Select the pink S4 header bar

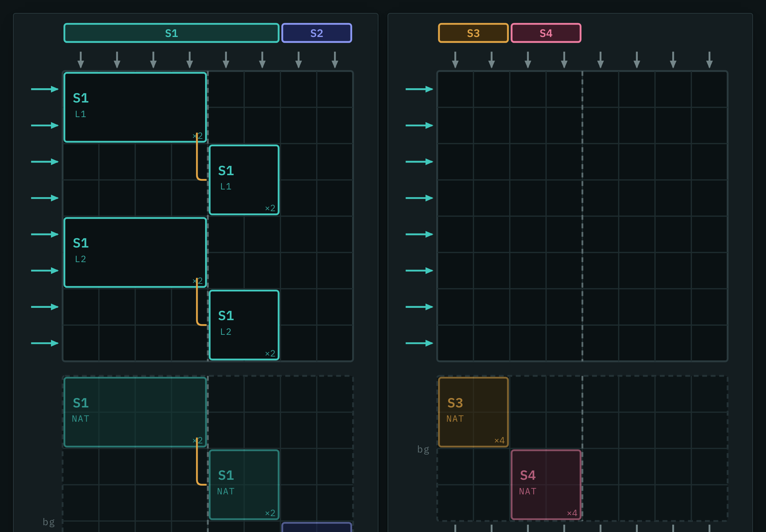point(546,33)
